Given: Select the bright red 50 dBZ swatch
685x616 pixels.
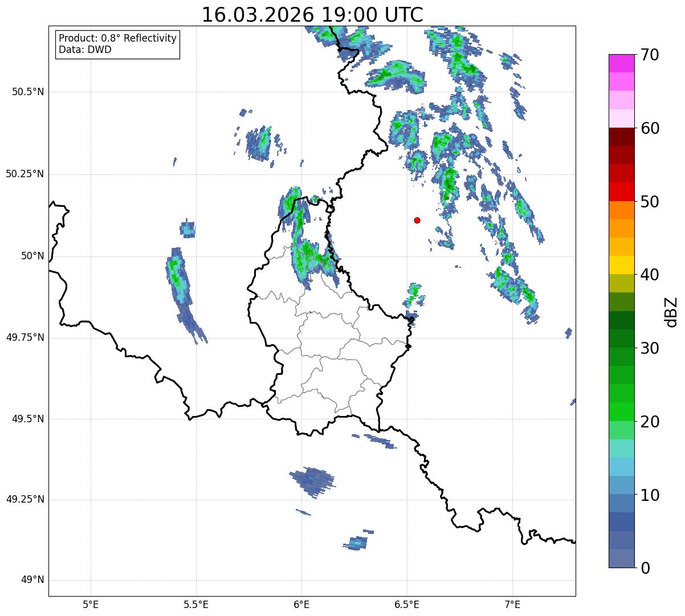Looking at the screenshot, I should [621, 191].
